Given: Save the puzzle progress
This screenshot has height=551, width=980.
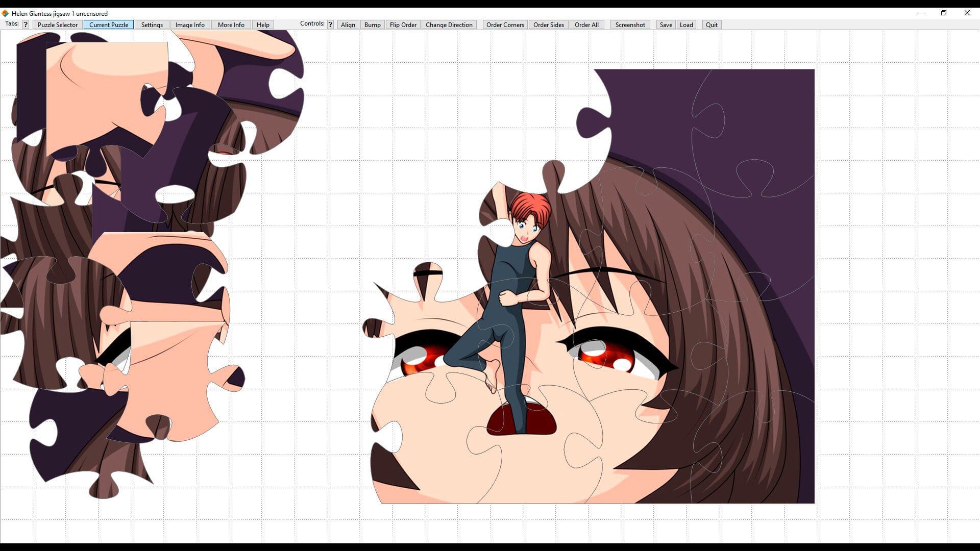Looking at the screenshot, I should coord(666,24).
